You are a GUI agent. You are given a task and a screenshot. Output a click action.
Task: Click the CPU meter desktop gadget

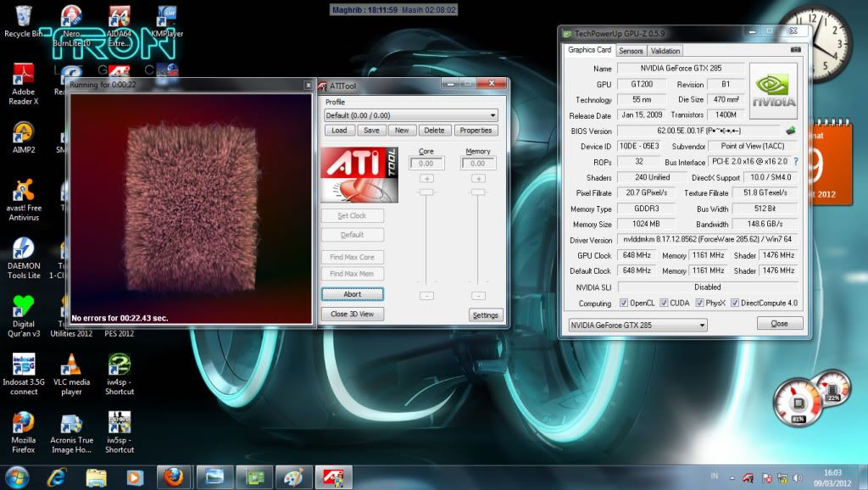(798, 402)
